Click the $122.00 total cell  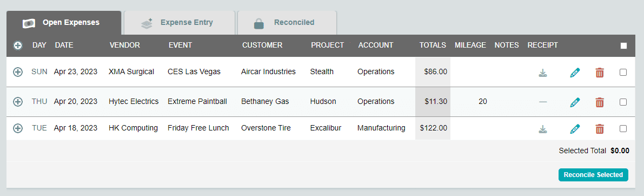(433, 128)
